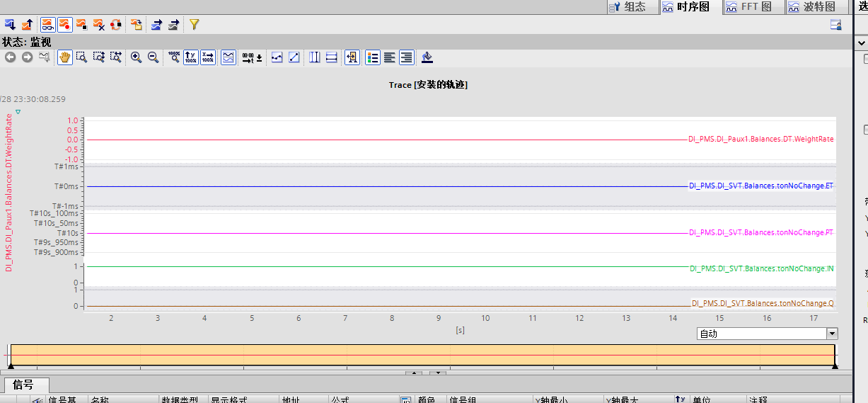This screenshot has width=868, height=403.
Task: Toggle the monitoring on/off glasses icon
Action: tap(47, 24)
